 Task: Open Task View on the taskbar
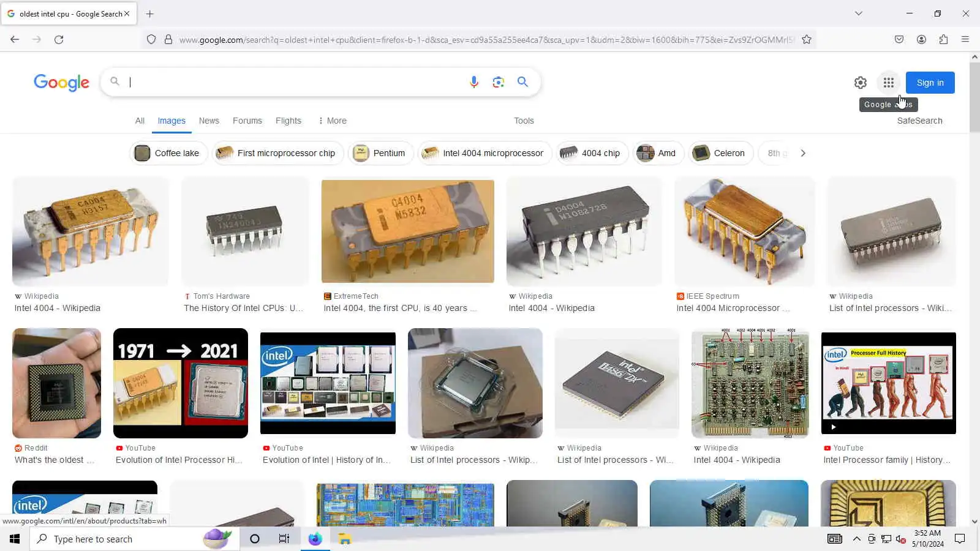[284, 539]
